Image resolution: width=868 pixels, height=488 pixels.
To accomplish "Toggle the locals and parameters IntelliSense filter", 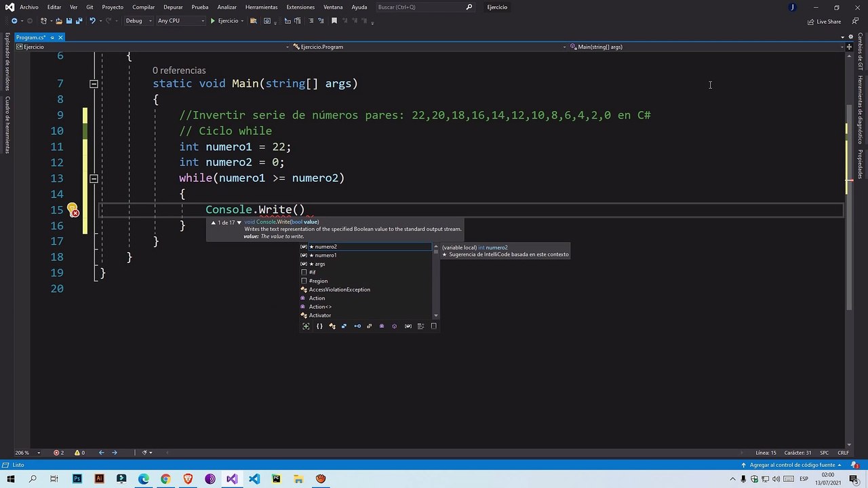I will coord(408,326).
